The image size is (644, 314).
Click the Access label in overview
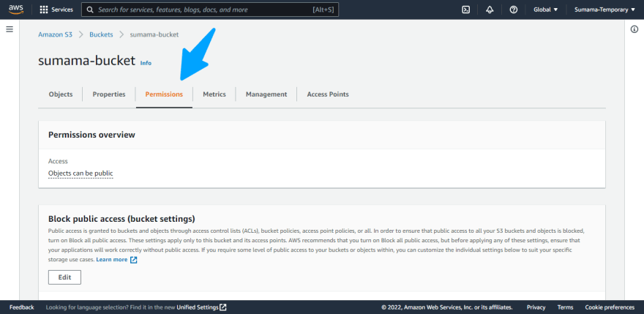click(x=58, y=161)
